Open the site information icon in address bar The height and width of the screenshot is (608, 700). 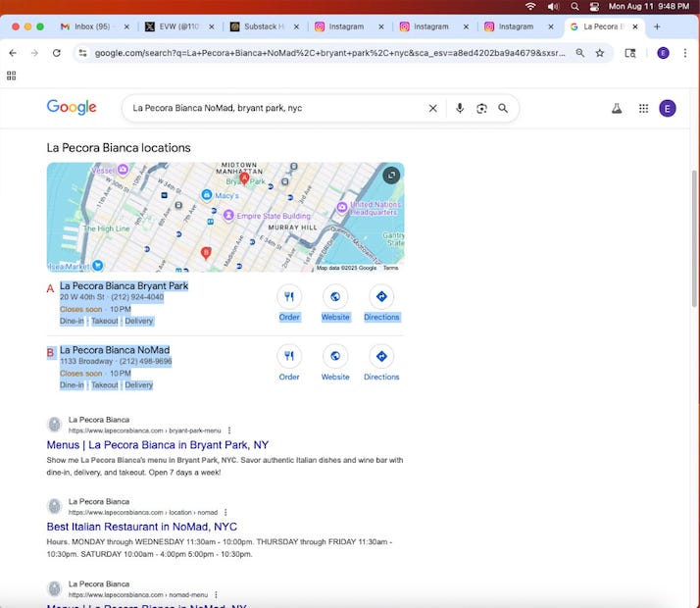tap(82, 53)
